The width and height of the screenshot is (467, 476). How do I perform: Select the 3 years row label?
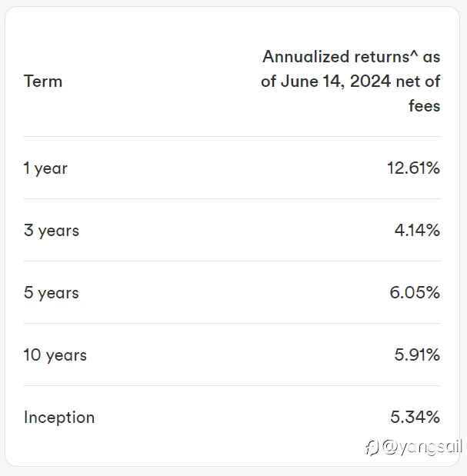(52, 231)
